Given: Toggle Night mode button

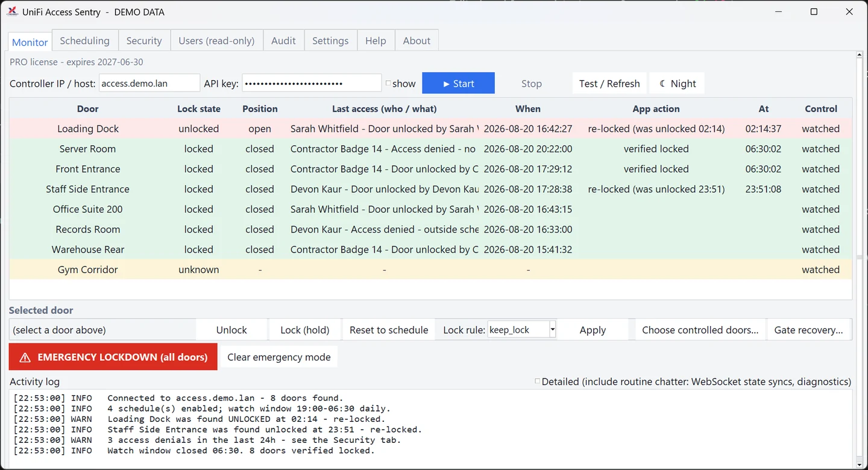Looking at the screenshot, I should click(677, 83).
